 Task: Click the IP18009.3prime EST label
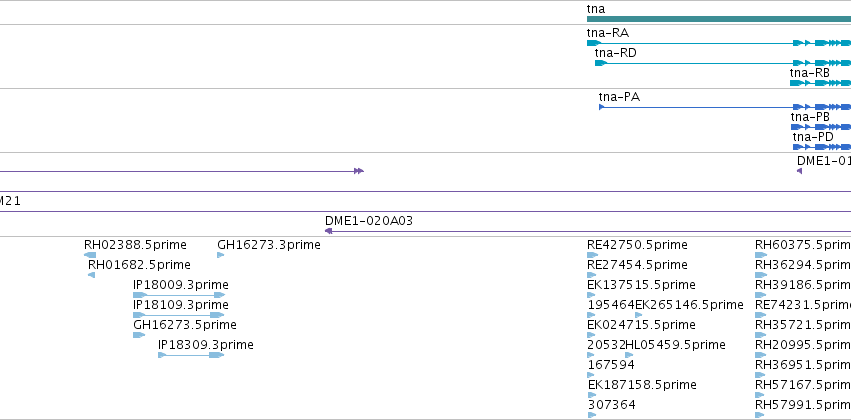[x=181, y=285]
